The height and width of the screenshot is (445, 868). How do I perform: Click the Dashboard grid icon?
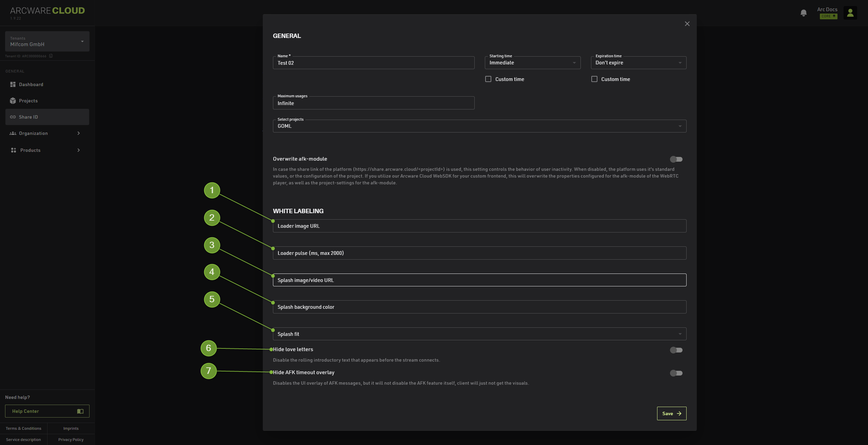click(13, 84)
